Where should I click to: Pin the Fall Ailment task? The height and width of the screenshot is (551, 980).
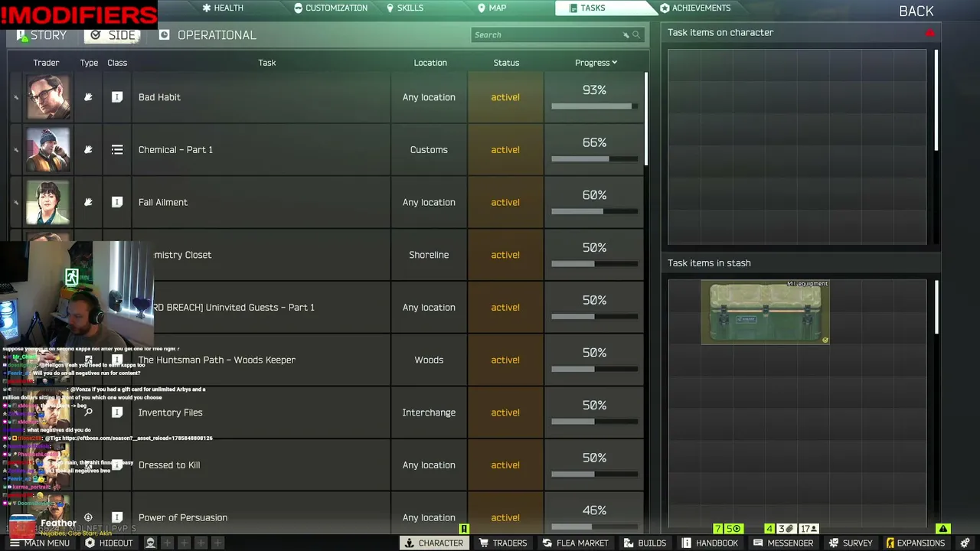(15, 203)
